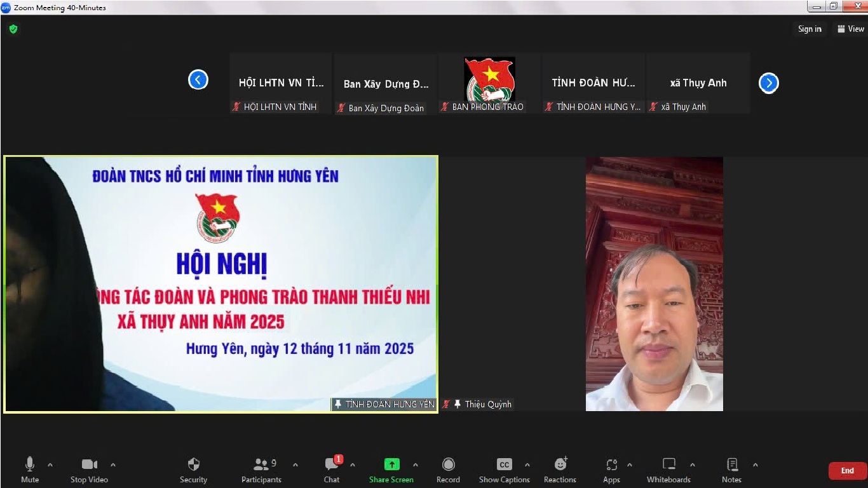Click the Sign in button
This screenshot has height=488, width=868.
click(x=810, y=29)
